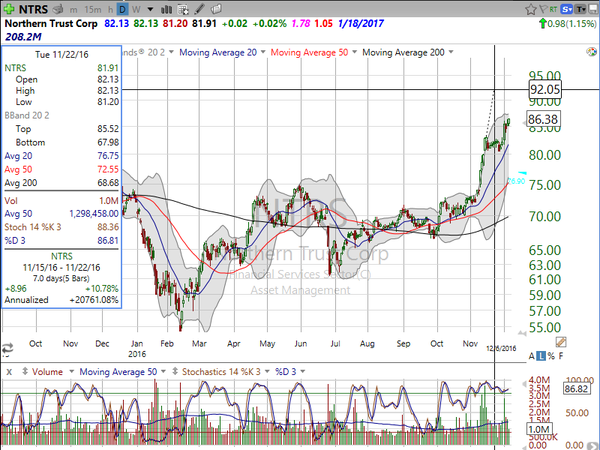Screen dimensions: 600x450
Task: Click the 86.38 current price label
Action: (543, 119)
